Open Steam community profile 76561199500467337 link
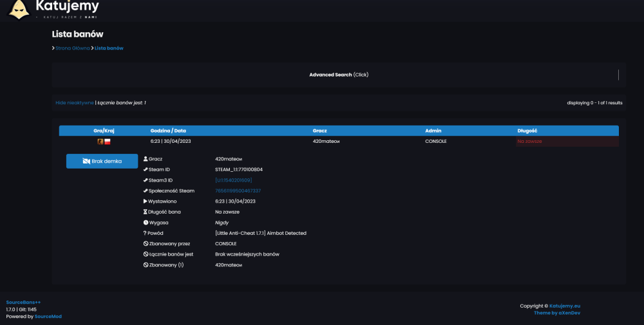 [238, 190]
